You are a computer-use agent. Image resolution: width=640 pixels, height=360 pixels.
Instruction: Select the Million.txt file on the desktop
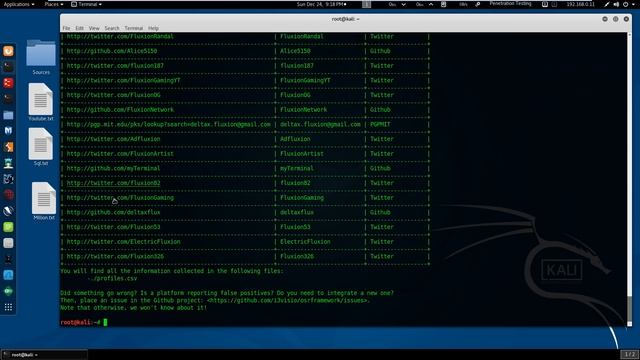point(44,201)
